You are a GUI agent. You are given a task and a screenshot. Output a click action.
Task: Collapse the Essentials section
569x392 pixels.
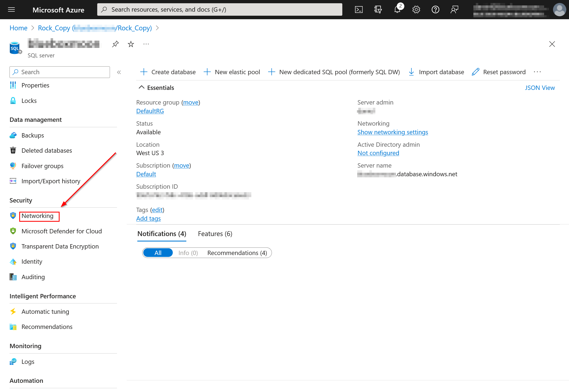(141, 87)
